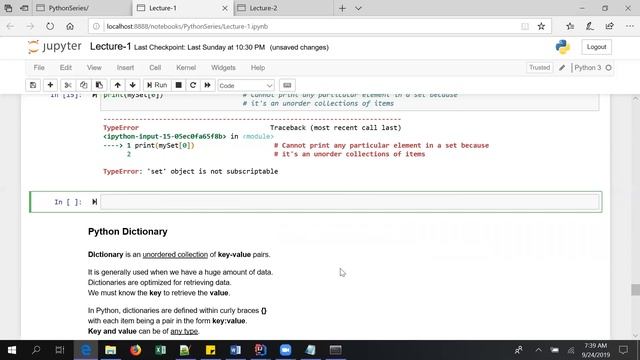Open the favorites hub icon
The image size is (640, 360).
570,27
